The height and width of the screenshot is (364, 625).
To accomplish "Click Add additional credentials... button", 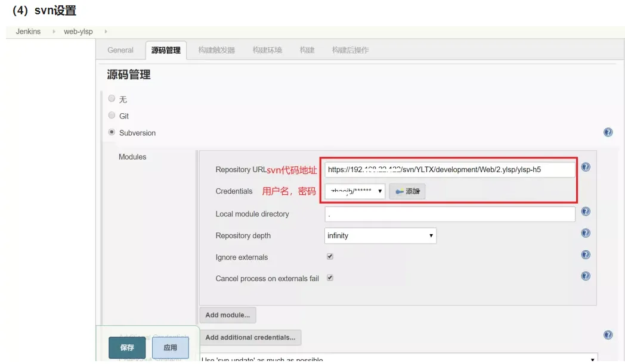I will (x=250, y=337).
